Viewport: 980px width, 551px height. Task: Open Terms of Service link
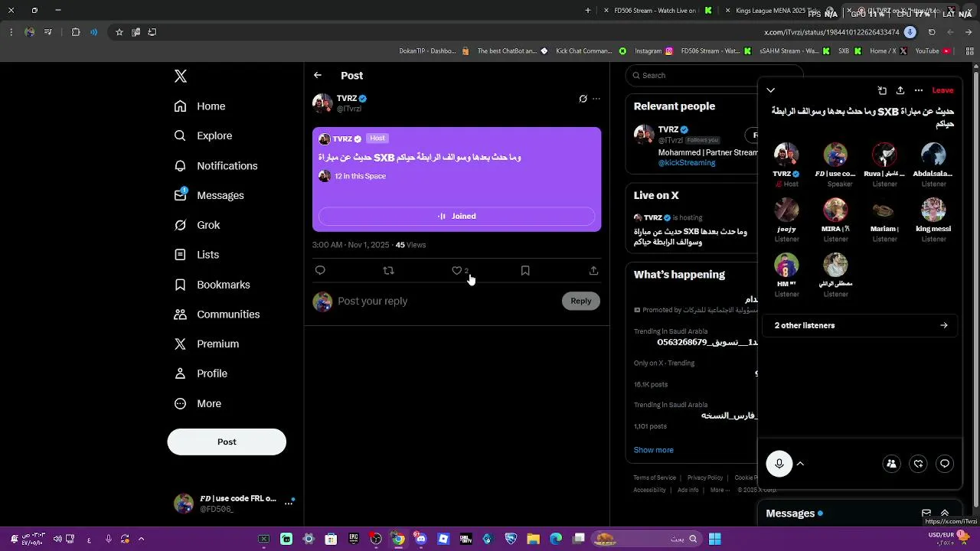coord(655,478)
